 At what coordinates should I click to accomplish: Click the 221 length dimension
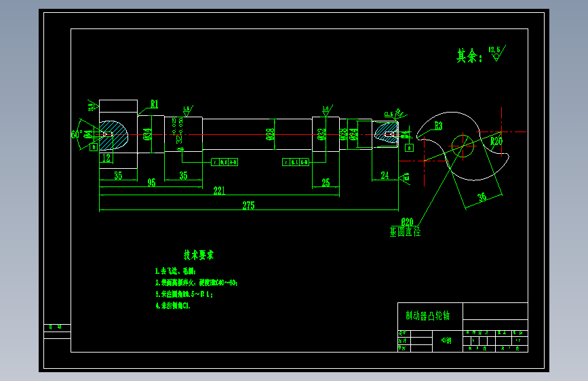(x=219, y=190)
